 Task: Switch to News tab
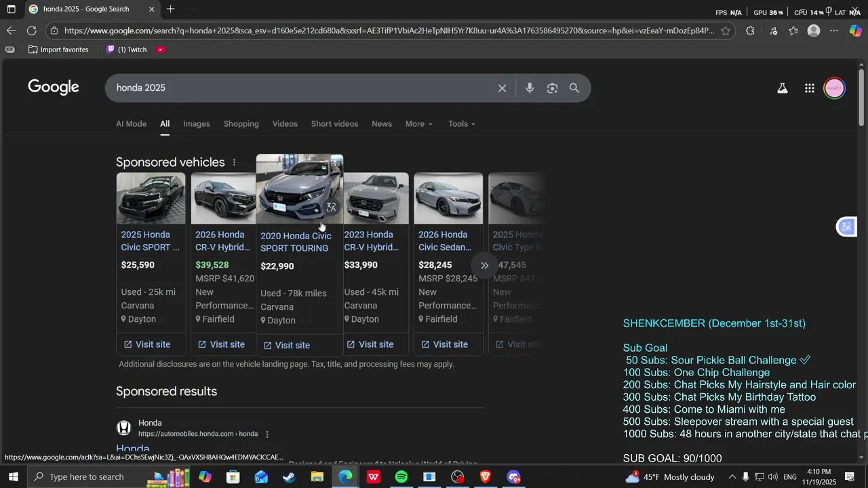(382, 124)
